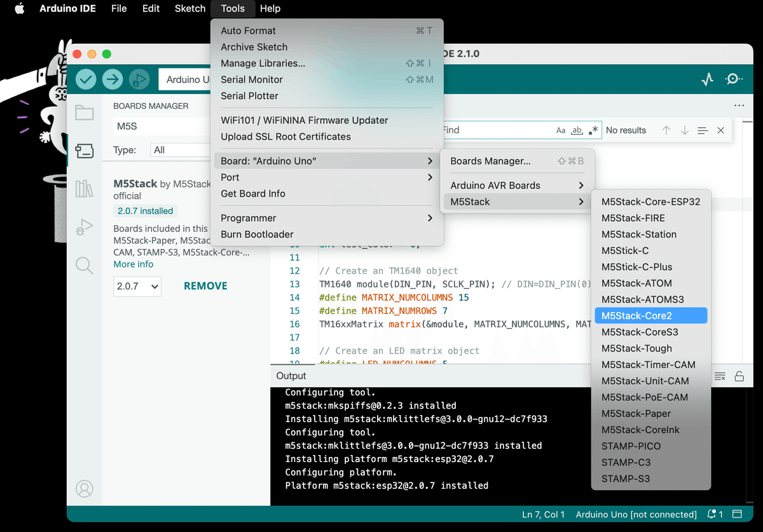763x532 pixels.
Task: Choose Archive Sketch from Tools menu
Action: point(327,47)
